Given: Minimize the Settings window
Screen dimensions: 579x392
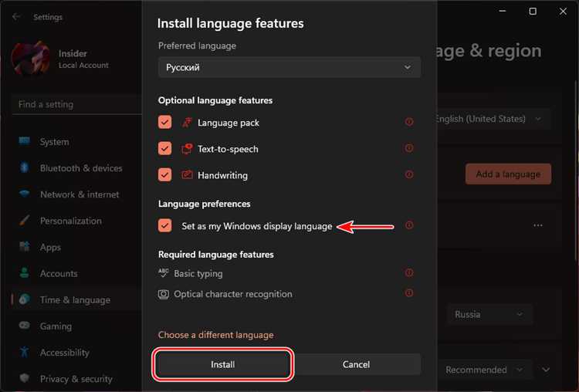Looking at the screenshot, I should click(x=503, y=12).
